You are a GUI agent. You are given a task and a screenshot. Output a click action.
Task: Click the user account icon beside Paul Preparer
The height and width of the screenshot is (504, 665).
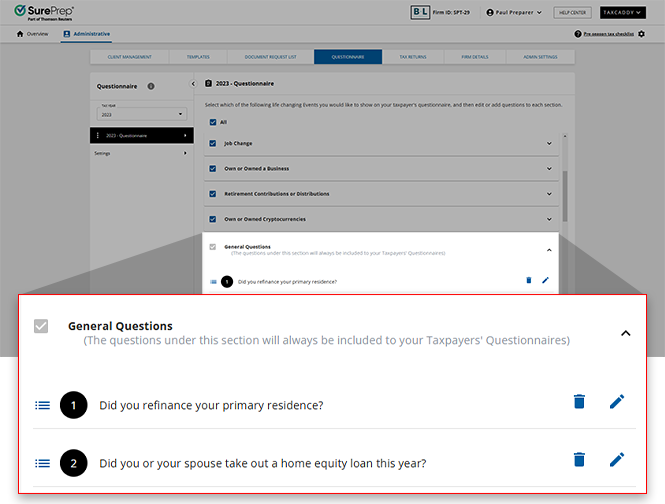click(490, 13)
